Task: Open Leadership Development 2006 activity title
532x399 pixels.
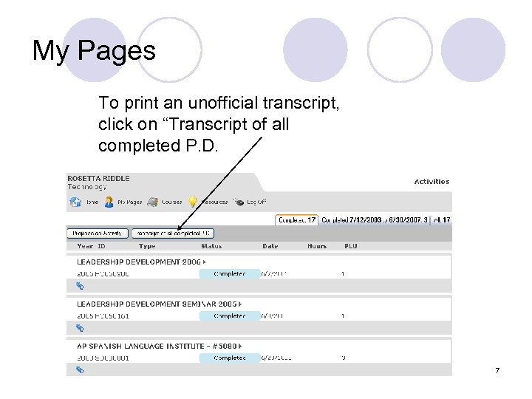Action: (x=139, y=262)
